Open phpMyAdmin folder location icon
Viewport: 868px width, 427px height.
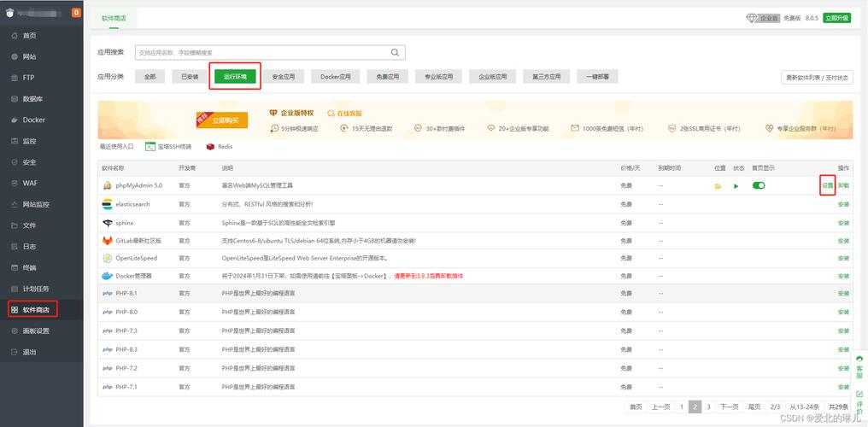tap(718, 186)
